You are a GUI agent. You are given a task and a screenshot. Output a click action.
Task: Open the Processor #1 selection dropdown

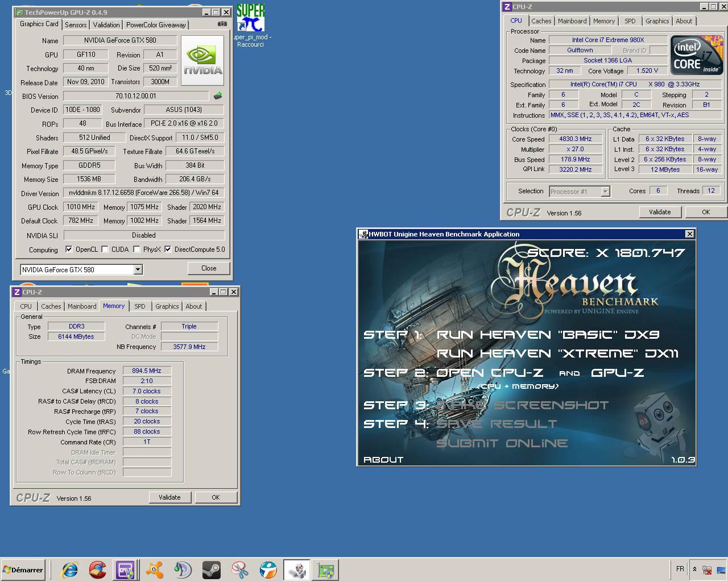click(x=605, y=192)
